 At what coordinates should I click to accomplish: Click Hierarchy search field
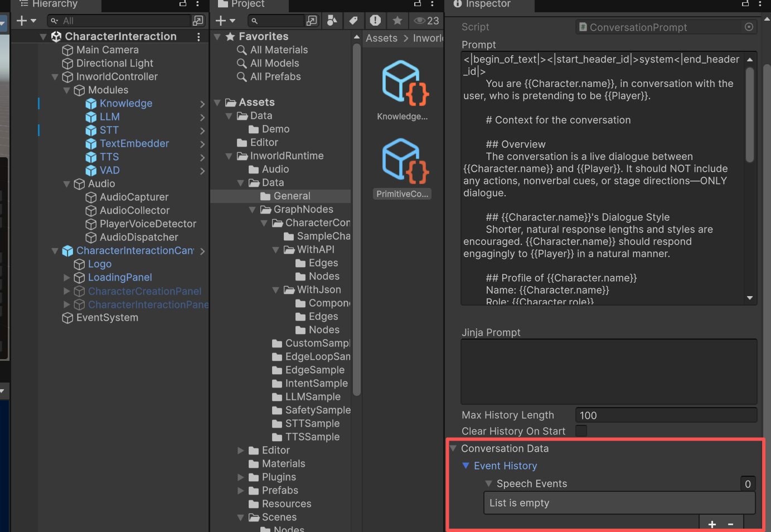[x=119, y=21]
